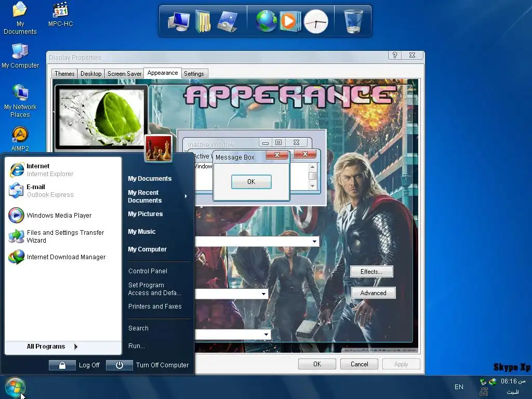532x399 pixels.
Task: Select the AIMP2 desktop shortcut
Action: [20, 138]
